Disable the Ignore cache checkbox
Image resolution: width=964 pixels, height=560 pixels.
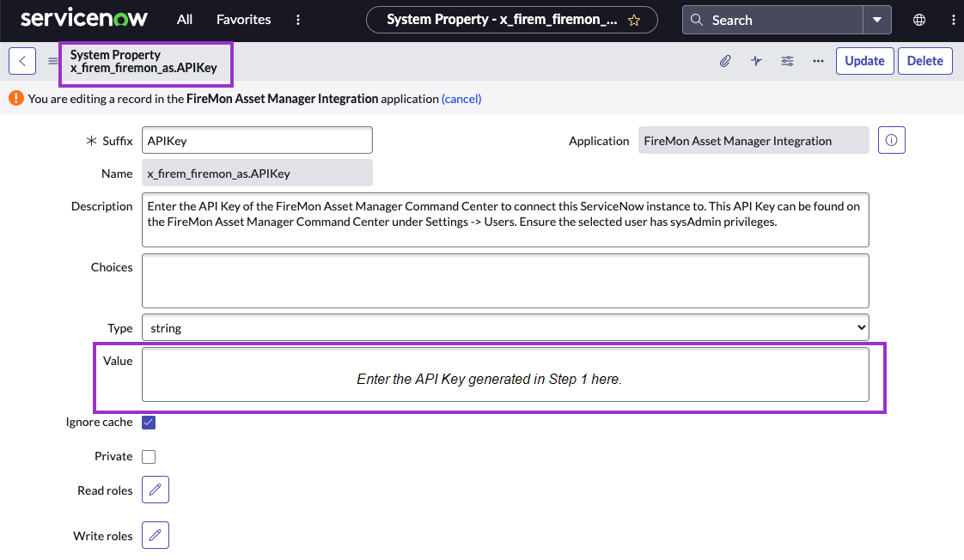pos(148,422)
